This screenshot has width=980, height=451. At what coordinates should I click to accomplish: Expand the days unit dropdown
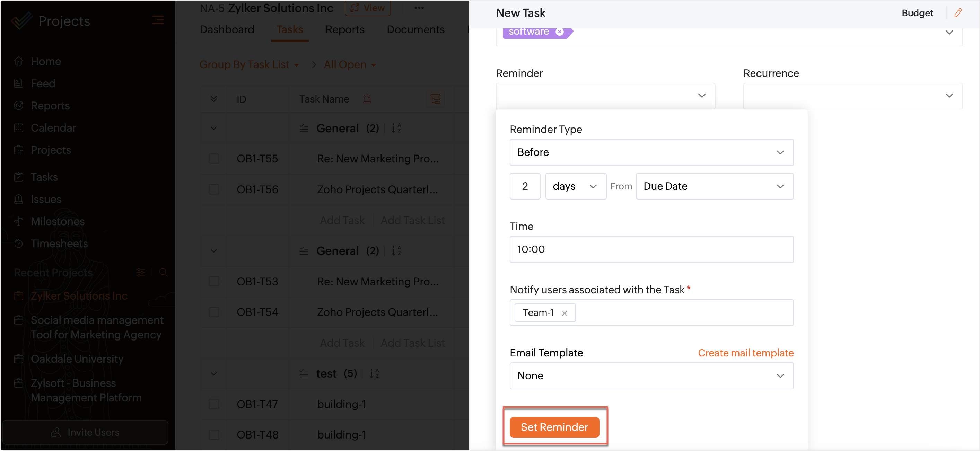[575, 186]
